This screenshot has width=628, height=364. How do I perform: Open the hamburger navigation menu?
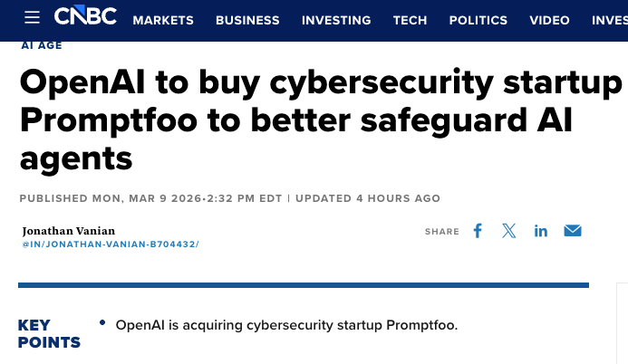[33, 18]
